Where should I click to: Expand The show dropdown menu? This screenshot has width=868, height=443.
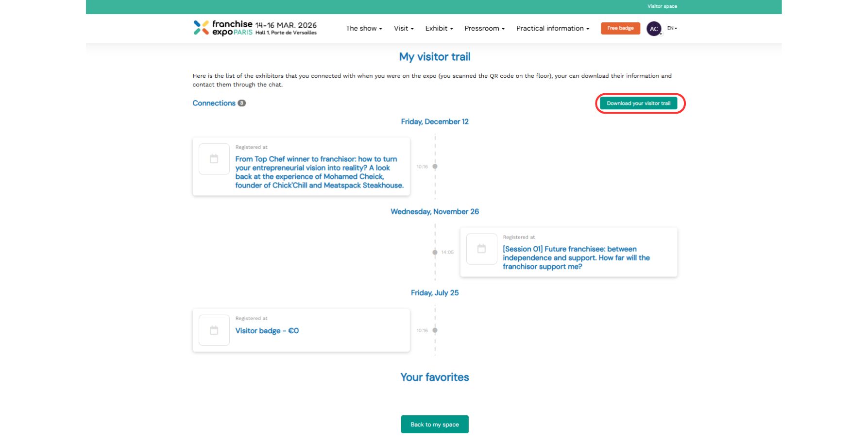pos(364,28)
